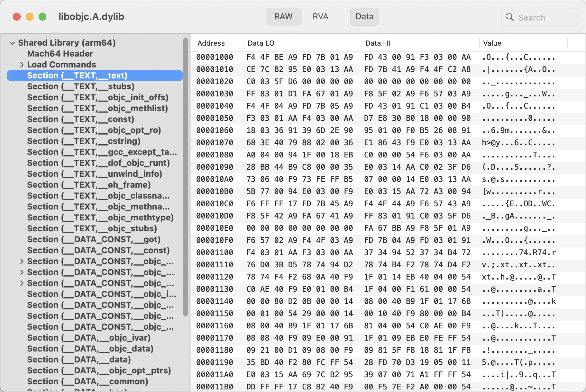Viewport: 586px width, 392px height.
Task: Click value text 'h>@y...6..C.....'
Action: pyautogui.click(x=518, y=143)
